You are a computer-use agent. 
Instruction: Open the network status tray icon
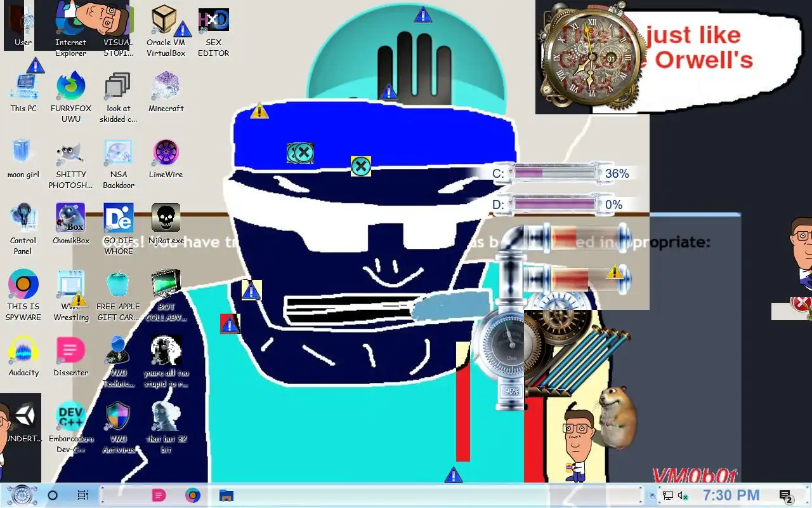coord(668,496)
